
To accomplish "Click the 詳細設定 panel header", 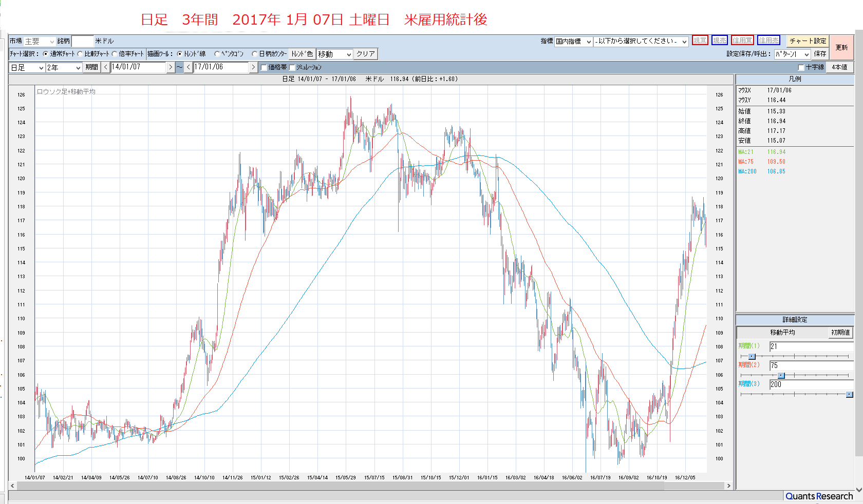I will pyautogui.click(x=795, y=320).
